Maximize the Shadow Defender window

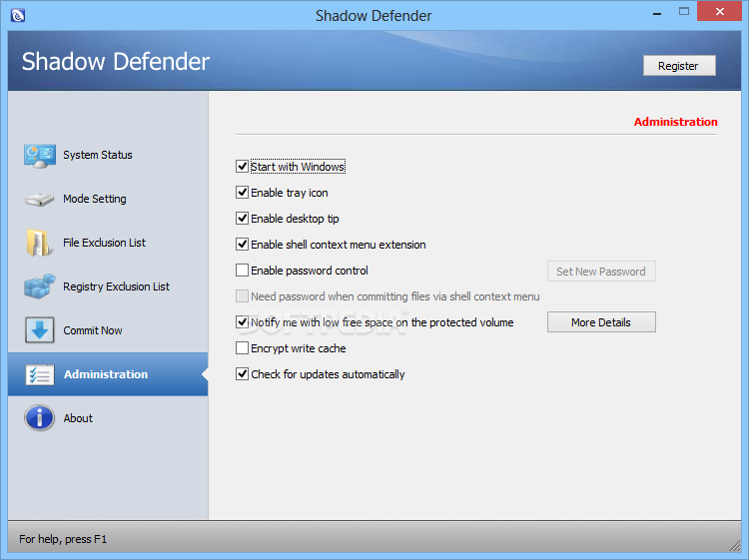tap(684, 12)
